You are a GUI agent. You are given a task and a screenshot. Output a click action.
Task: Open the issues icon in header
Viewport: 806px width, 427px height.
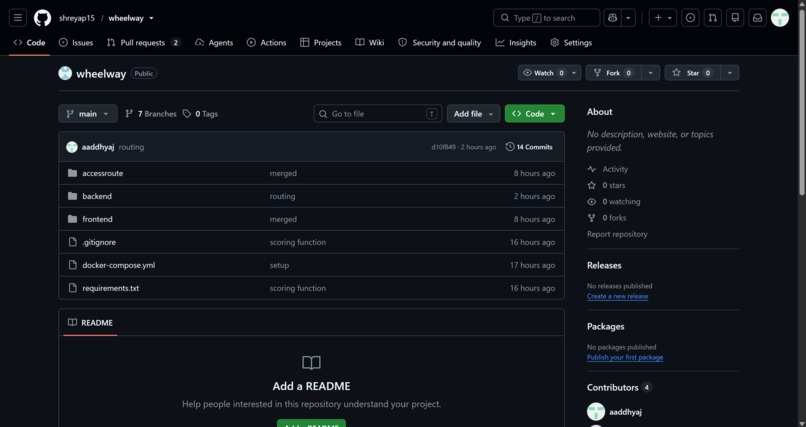[690, 18]
